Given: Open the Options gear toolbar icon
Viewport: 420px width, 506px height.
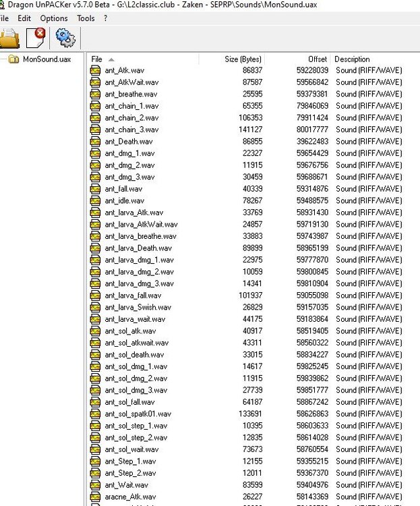Looking at the screenshot, I should click(65, 38).
